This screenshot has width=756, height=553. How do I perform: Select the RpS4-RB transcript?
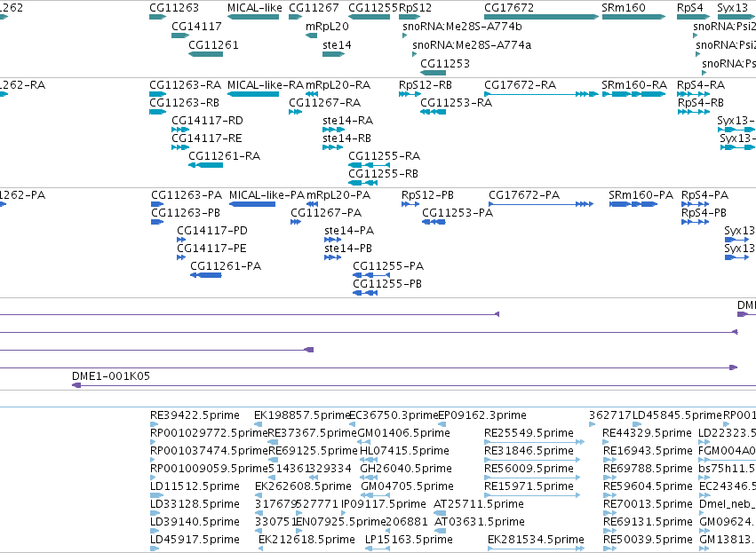[693, 112]
